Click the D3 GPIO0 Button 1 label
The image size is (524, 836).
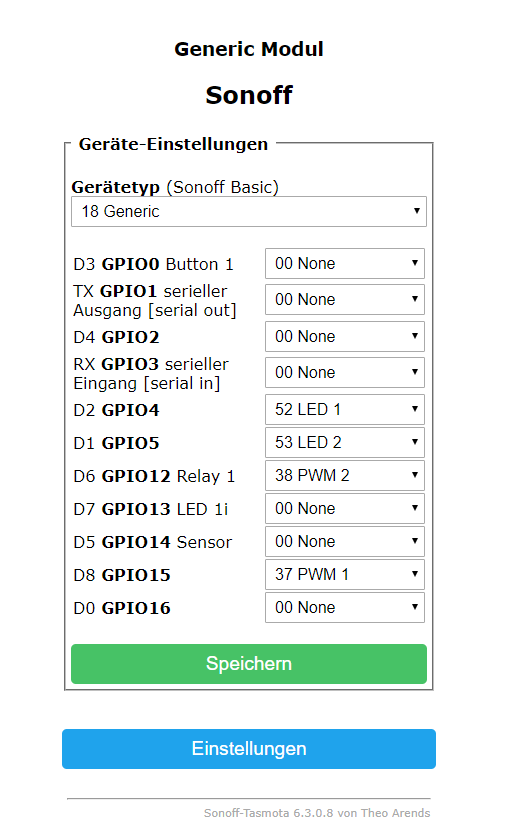(154, 264)
